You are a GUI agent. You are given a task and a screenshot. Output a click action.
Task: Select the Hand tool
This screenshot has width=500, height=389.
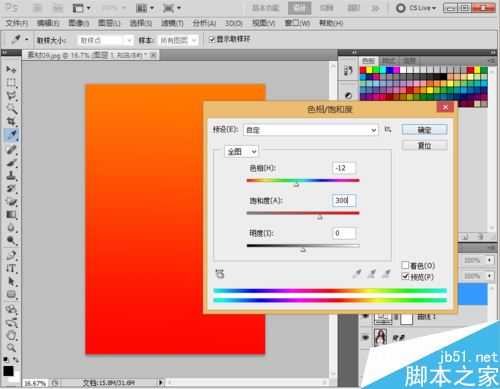coord(11,335)
